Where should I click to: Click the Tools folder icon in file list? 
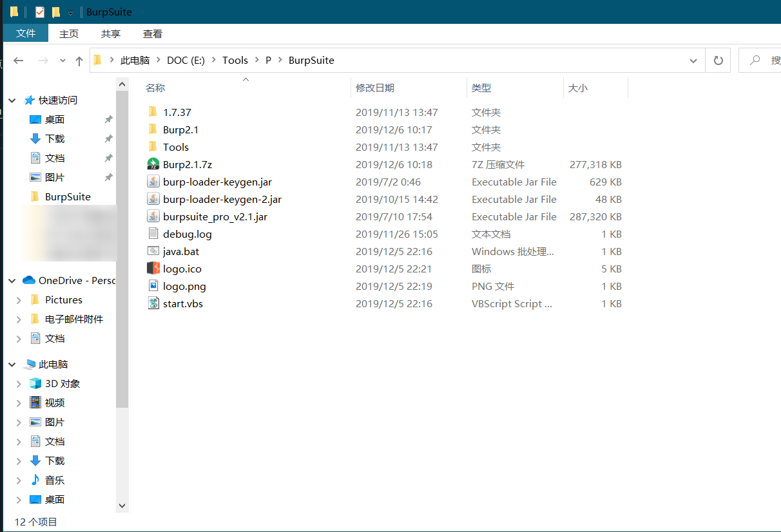click(x=153, y=147)
